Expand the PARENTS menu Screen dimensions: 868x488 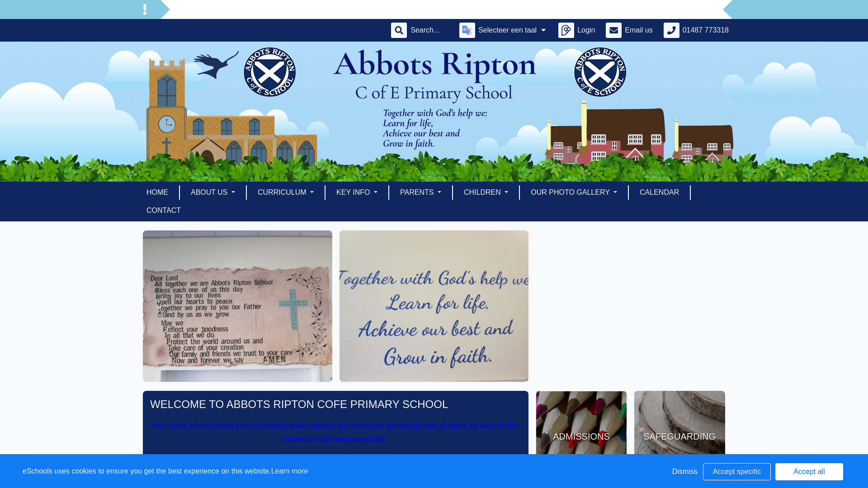coord(420,192)
